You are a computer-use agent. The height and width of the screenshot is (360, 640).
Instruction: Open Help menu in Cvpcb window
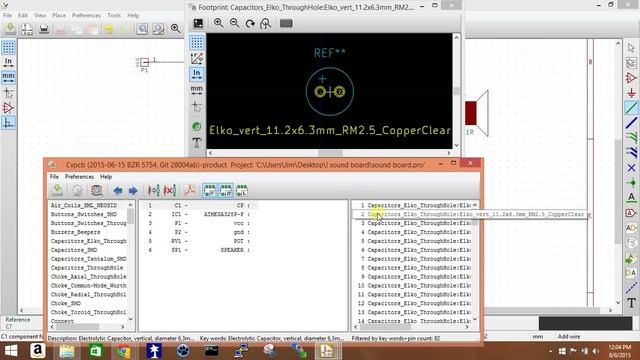tap(106, 177)
